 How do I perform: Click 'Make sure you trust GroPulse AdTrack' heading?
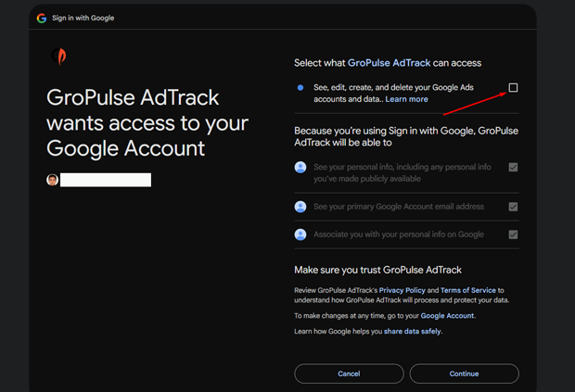click(377, 270)
